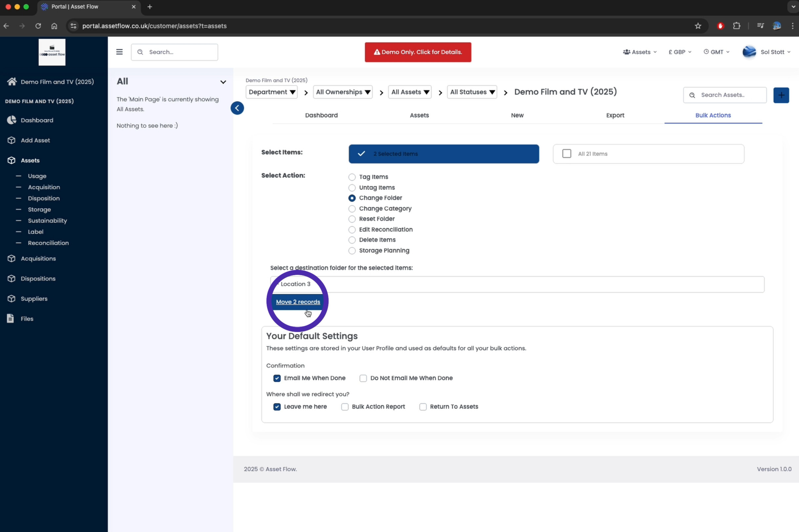Open browser extensions puzzle icon

[736, 26]
